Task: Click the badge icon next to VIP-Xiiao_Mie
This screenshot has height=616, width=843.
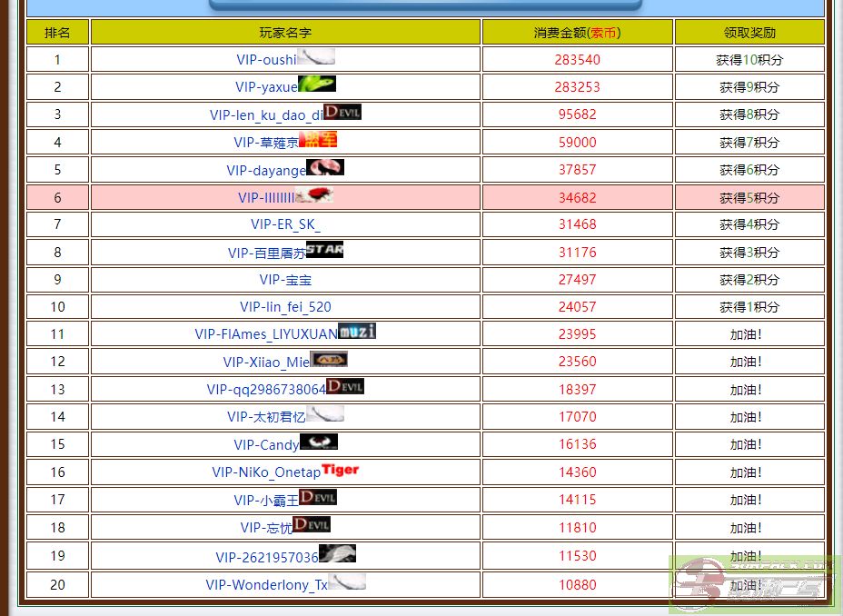Action: 329,359
